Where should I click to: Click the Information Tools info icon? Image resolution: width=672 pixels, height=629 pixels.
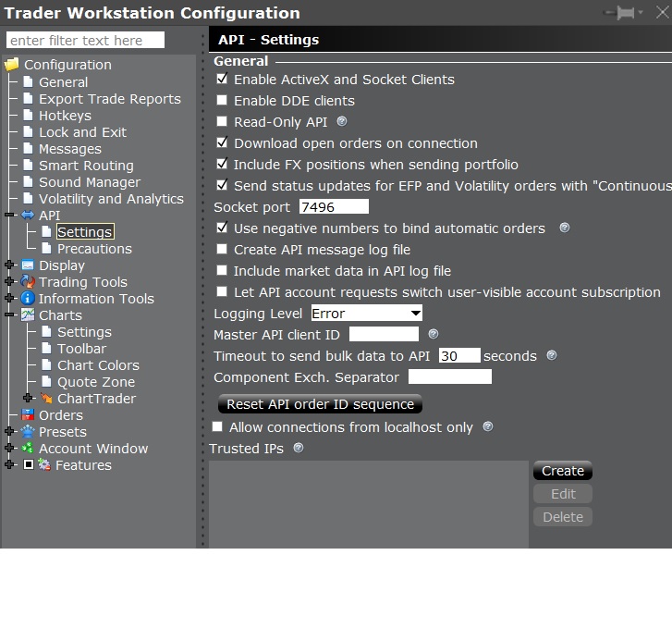[28, 298]
